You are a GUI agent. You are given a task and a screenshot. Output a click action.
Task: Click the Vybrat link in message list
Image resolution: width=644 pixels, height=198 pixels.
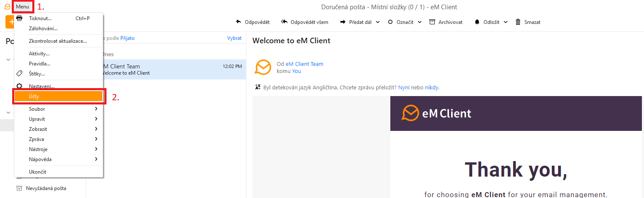(x=234, y=38)
